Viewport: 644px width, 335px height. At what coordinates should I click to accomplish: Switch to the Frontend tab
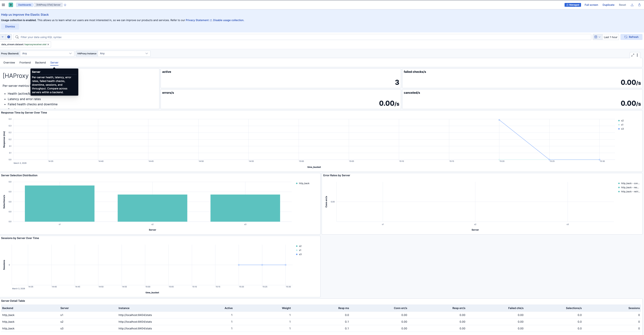[x=25, y=62]
